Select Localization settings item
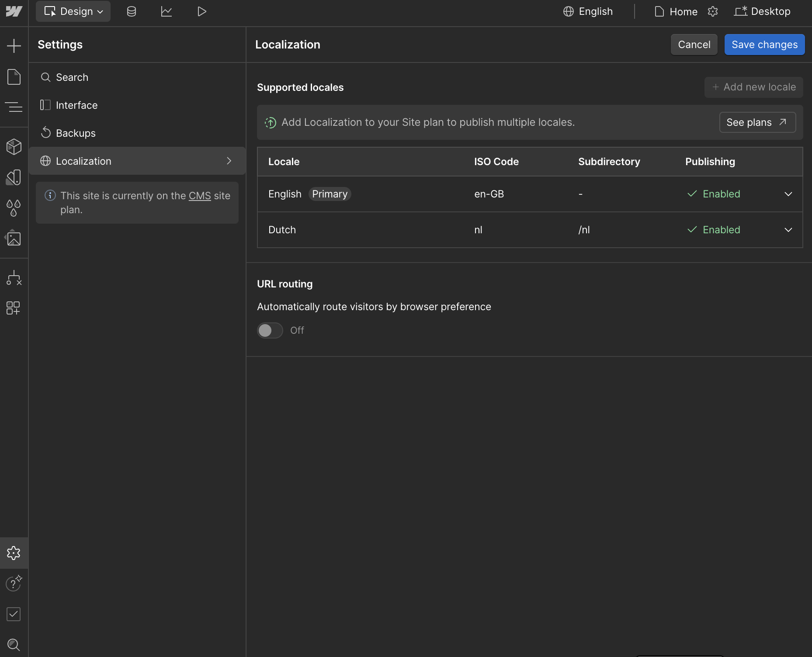Image resolution: width=812 pixels, height=657 pixels. [x=137, y=161]
